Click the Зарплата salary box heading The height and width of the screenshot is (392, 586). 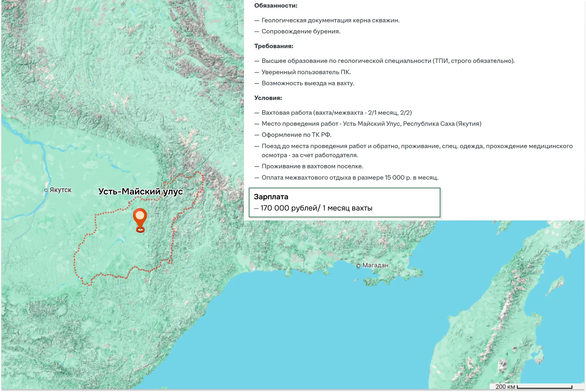pos(271,197)
